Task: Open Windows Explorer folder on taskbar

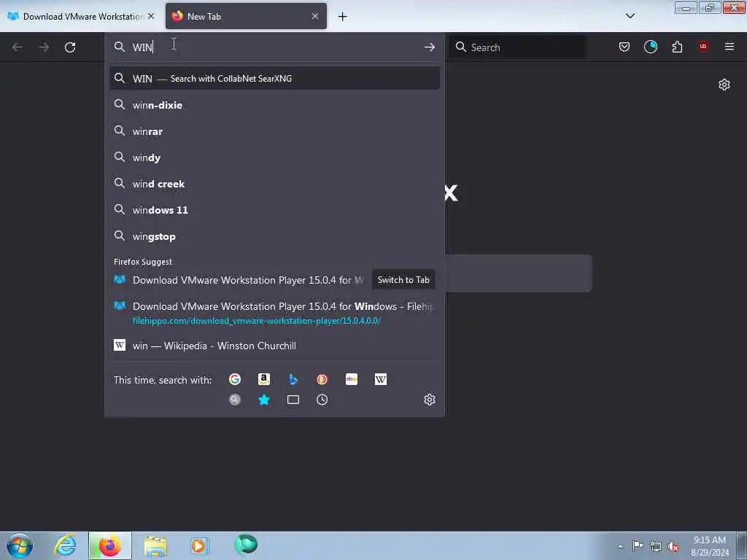Action: point(155,545)
